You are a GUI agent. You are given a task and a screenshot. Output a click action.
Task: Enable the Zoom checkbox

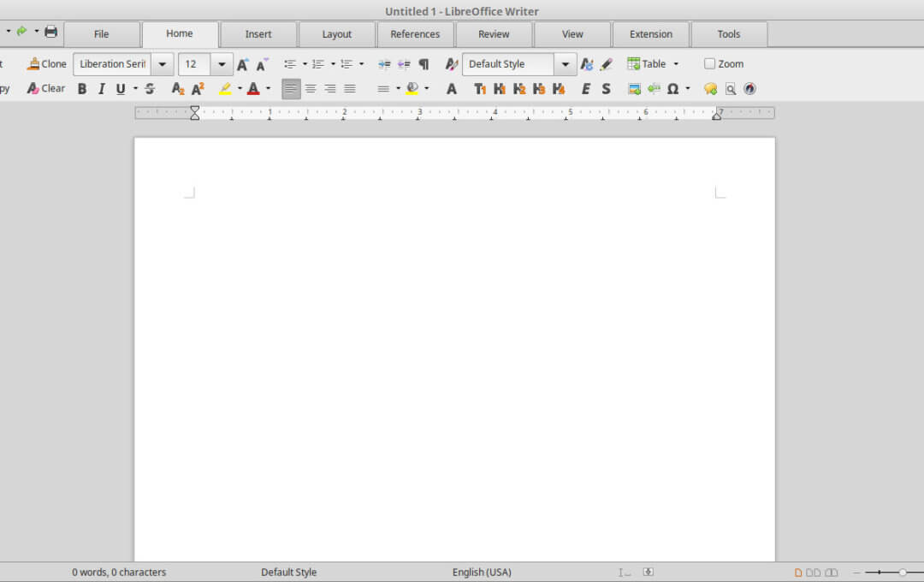(709, 64)
